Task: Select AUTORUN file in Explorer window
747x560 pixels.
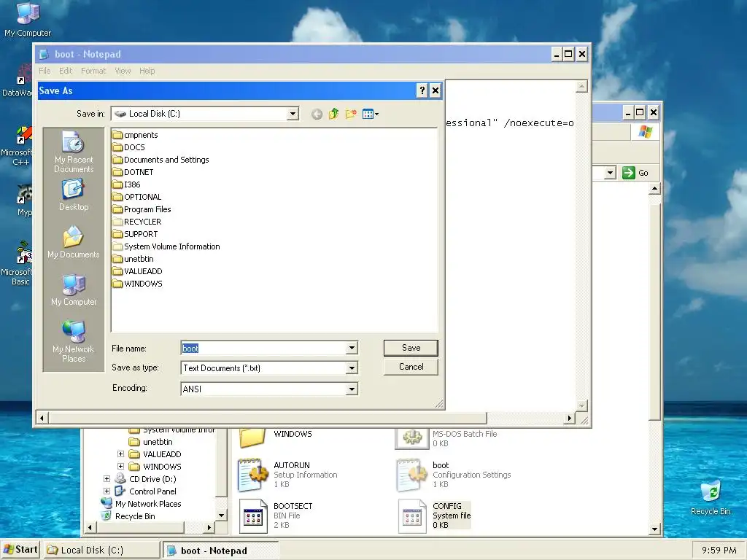Action: [x=287, y=475]
